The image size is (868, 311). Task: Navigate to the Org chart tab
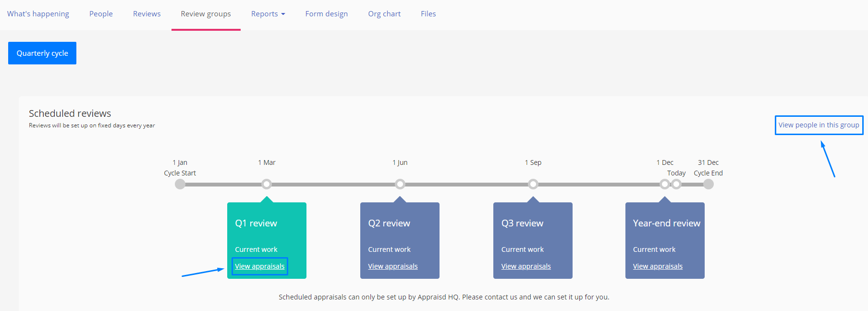pyautogui.click(x=384, y=14)
